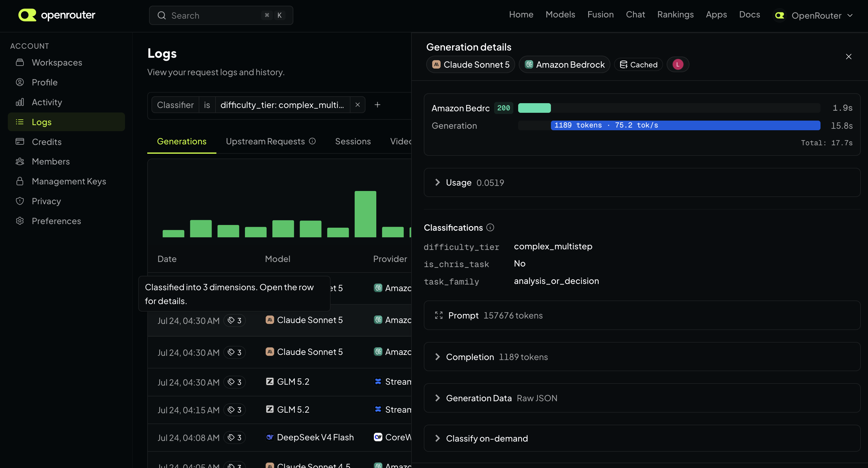Expand the Usage section
This screenshot has width=868, height=468.
pos(642,182)
